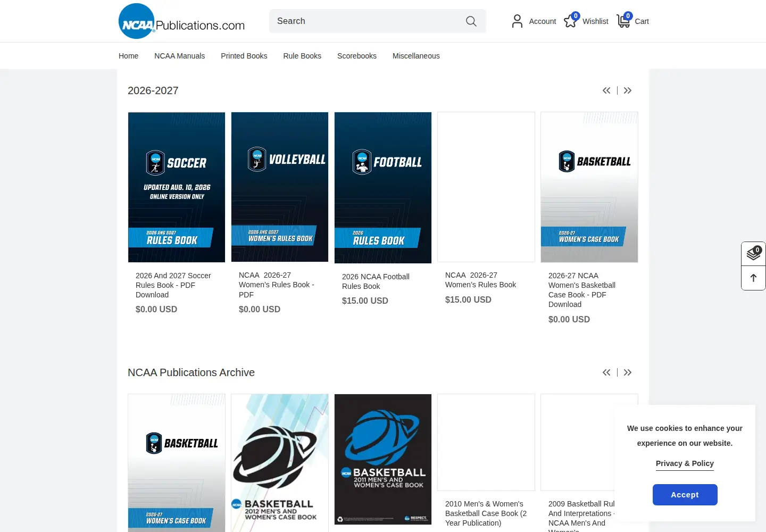Open the Soccer Rules Book cover
Screen dimensions: 766x532
coord(177,187)
